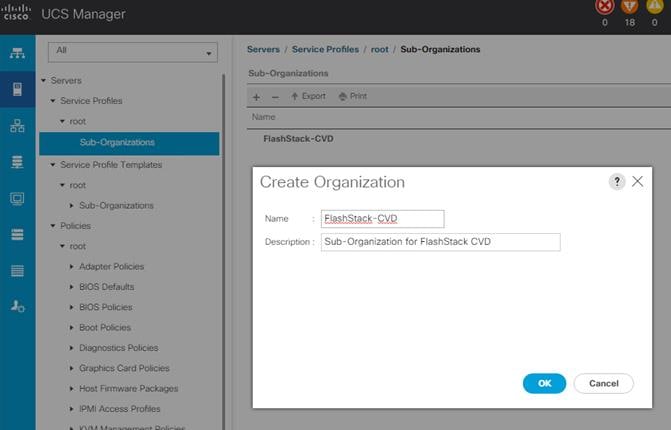This screenshot has height=430, width=671.
Task: Select the Service Profiles tree item
Action: click(x=91, y=101)
